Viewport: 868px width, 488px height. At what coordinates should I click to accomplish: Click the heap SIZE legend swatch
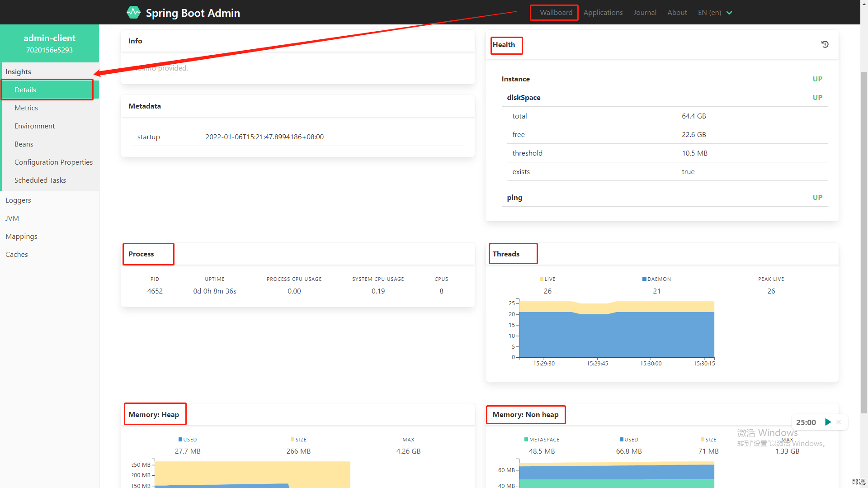click(292, 440)
